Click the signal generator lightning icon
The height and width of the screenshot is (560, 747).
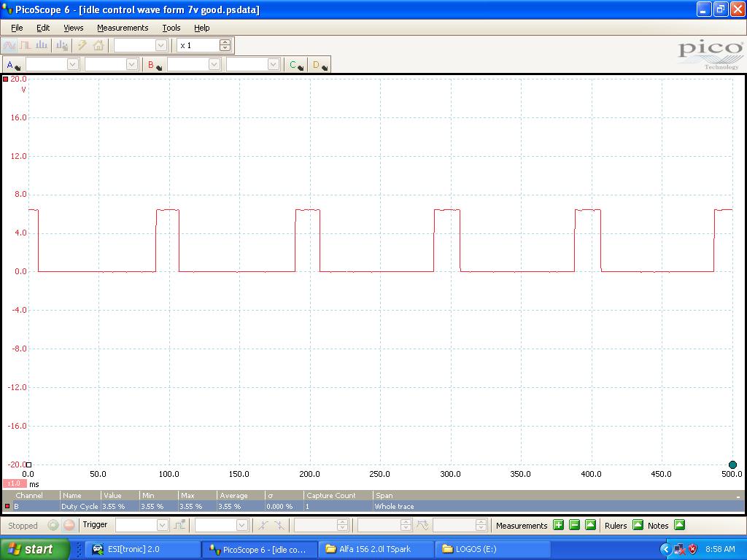[82, 46]
